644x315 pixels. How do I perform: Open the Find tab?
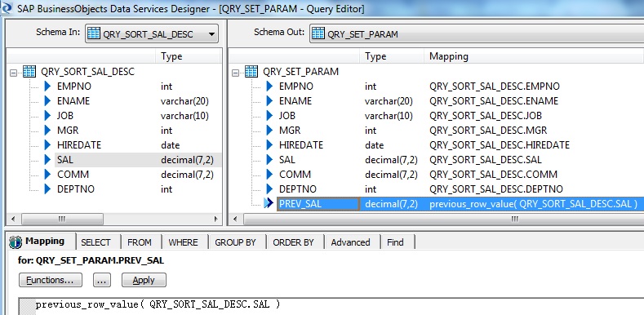point(395,242)
